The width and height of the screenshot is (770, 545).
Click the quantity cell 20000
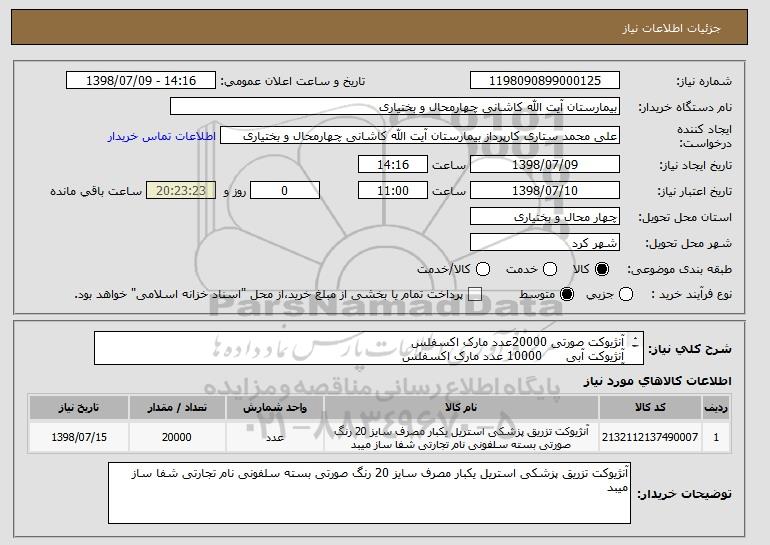point(177,437)
